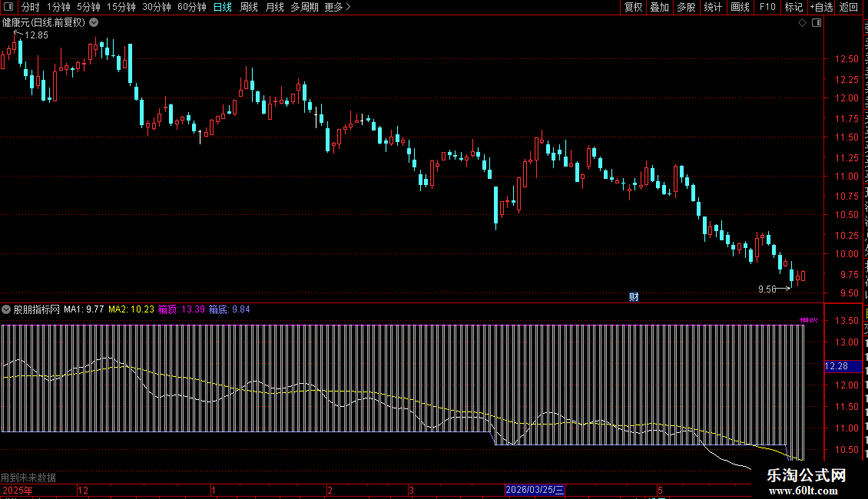
Task: Select the 5分钟 period tab
Action: [x=88, y=7]
